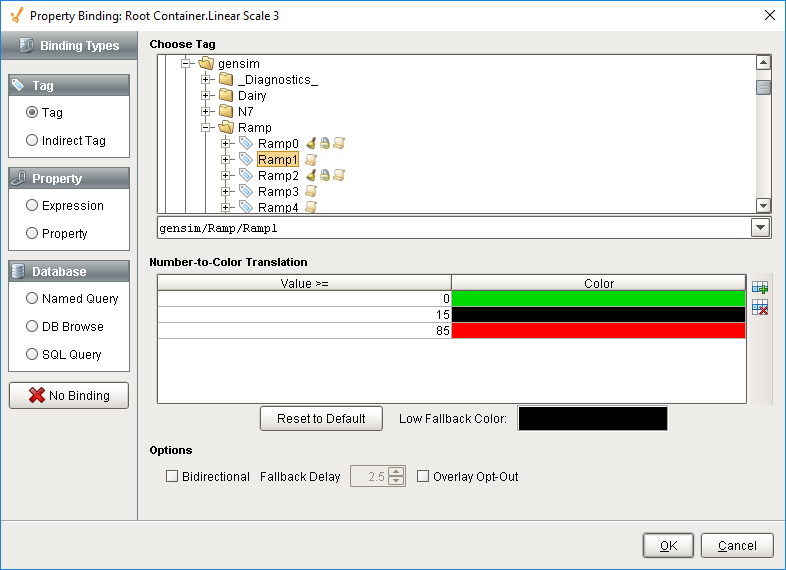Screen dimensions: 786x570
Task: Increase the Fallback Delay spinner value
Action: click(x=396, y=472)
